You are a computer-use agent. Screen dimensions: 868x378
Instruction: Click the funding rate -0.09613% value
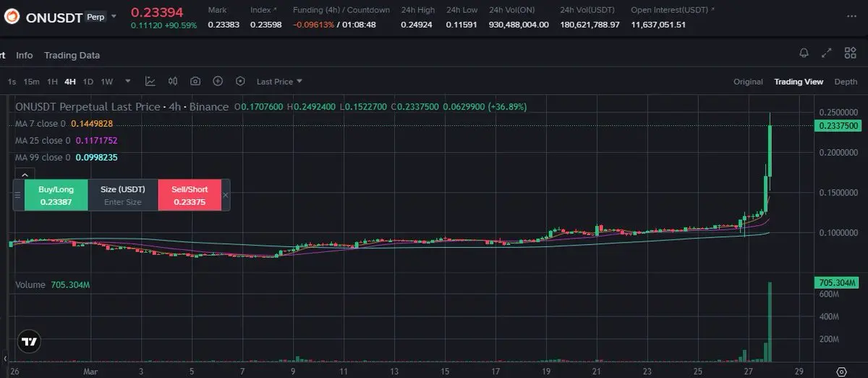click(x=315, y=25)
